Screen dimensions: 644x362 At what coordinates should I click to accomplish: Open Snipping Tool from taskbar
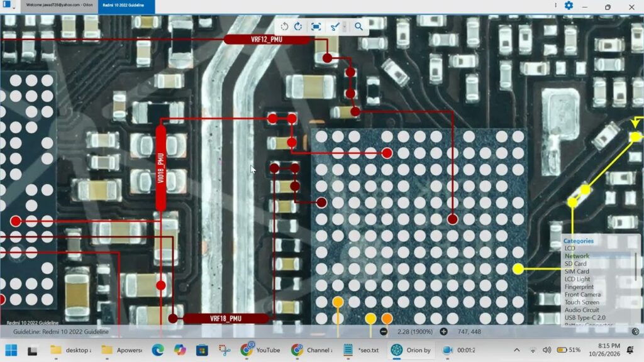click(225, 350)
